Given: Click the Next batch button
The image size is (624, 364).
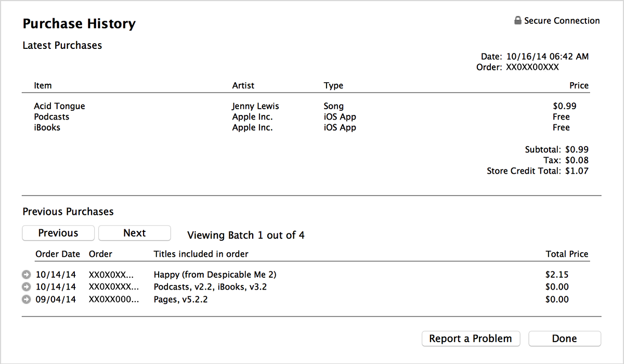Looking at the screenshot, I should (x=135, y=233).
